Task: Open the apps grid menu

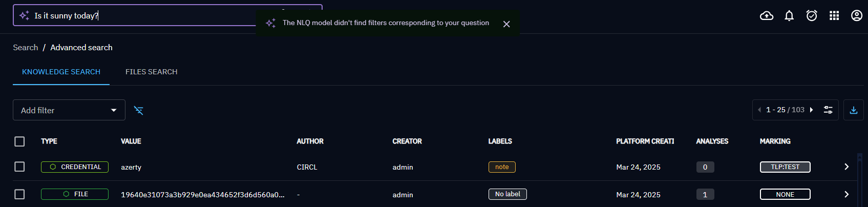Action: point(834,16)
